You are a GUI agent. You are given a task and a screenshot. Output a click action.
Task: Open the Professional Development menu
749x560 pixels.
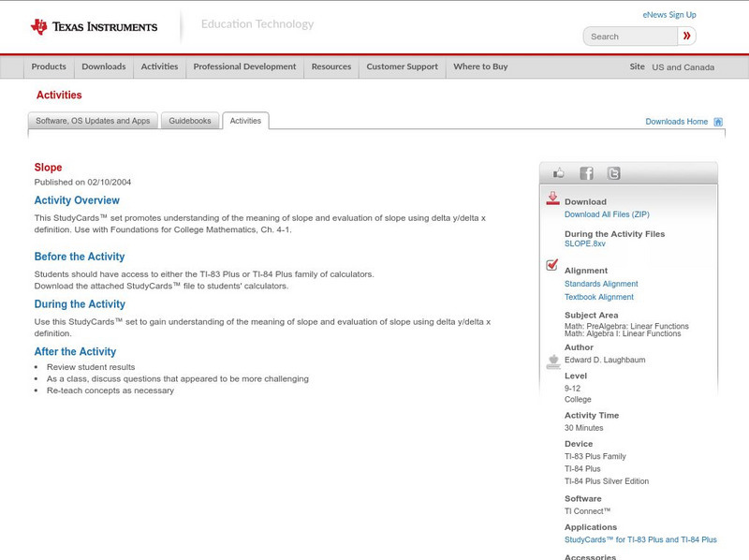point(244,67)
